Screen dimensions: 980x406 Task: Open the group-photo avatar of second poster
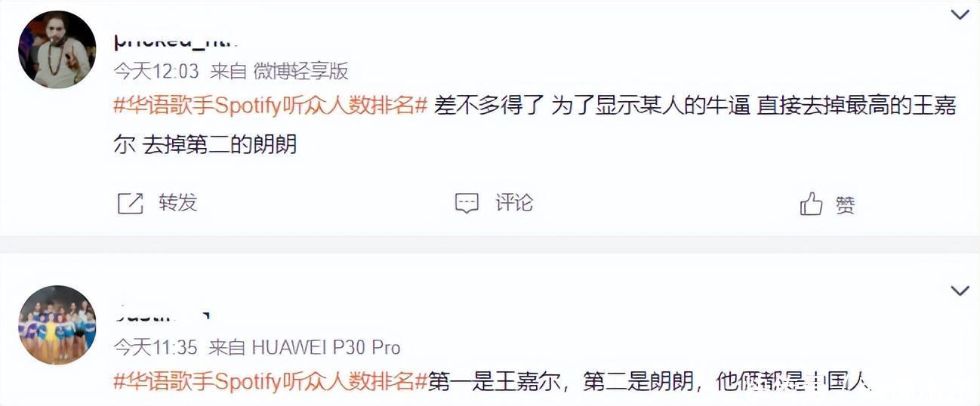pyautogui.click(x=57, y=324)
